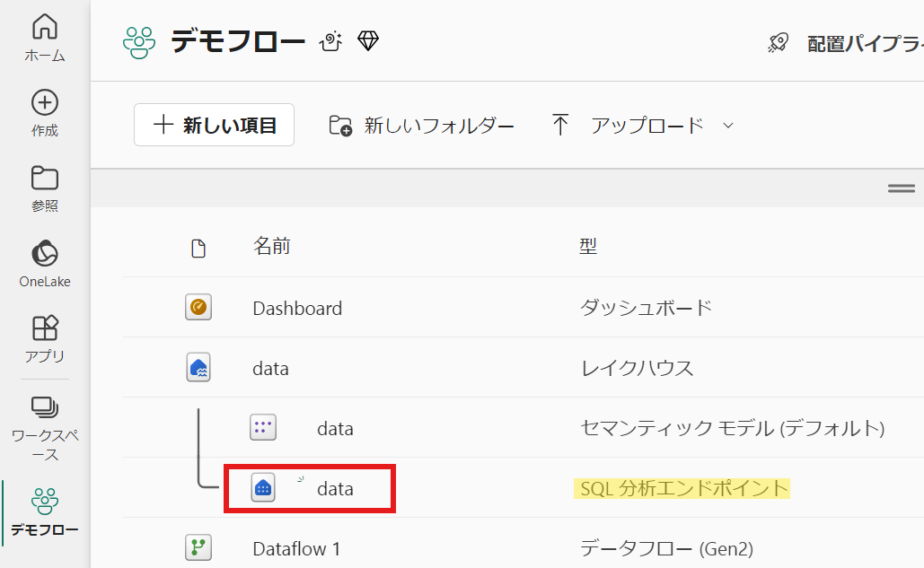
Task: Click the lakehouse icon of data
Action: point(198,368)
